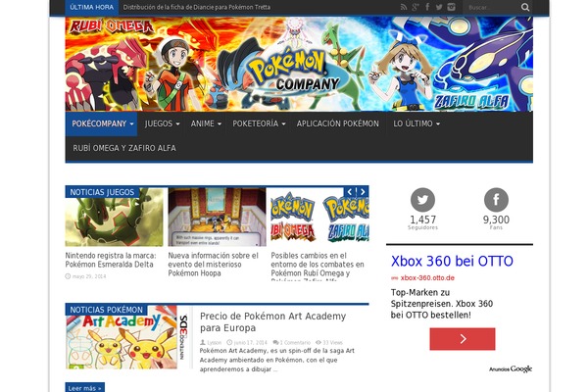
Task: Expand the Lo Último dropdown menu
Action: [x=416, y=123]
